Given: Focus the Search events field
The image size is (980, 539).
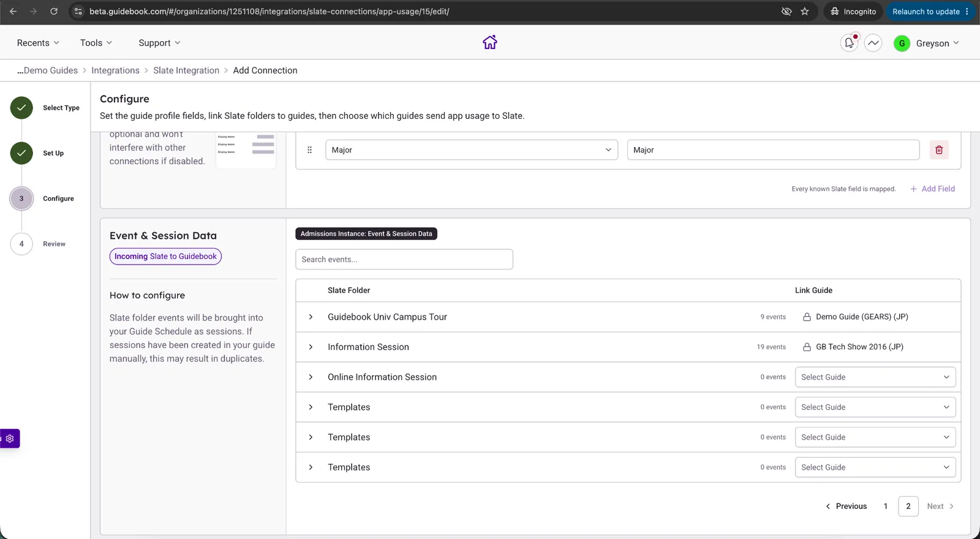Looking at the screenshot, I should 404,259.
